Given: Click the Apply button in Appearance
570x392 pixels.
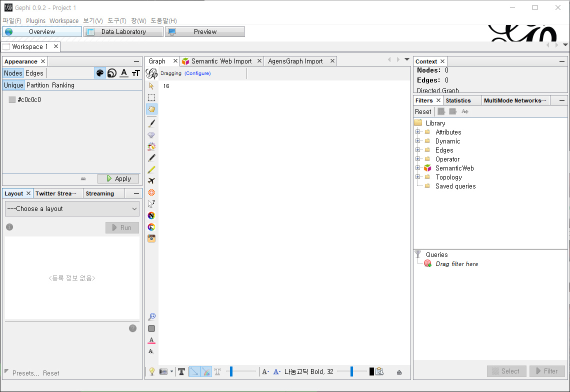Looking at the screenshot, I should (x=118, y=178).
